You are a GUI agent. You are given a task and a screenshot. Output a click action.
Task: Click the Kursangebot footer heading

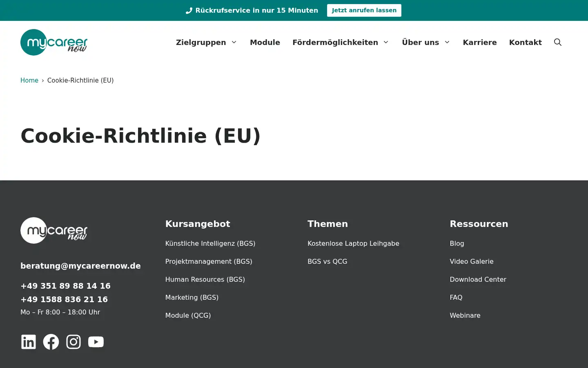tap(198, 224)
